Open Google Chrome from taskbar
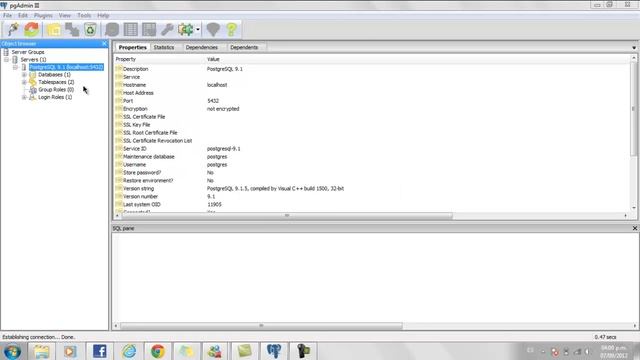 [x=158, y=351]
